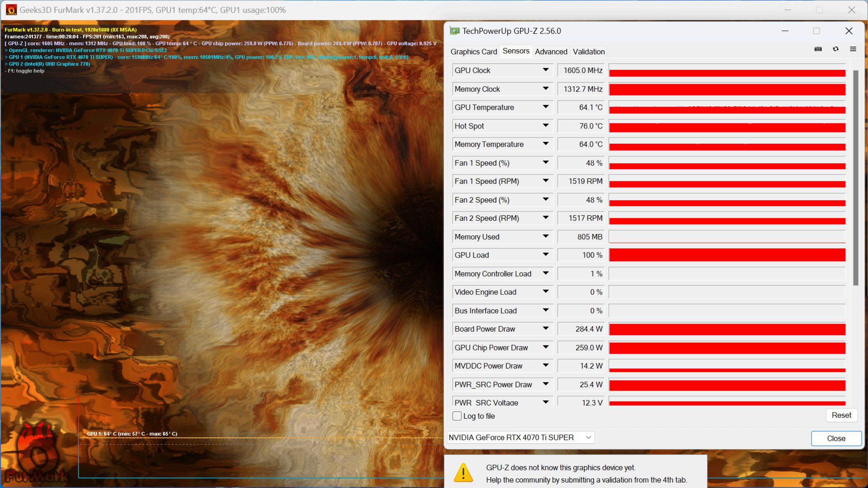Select the Validation tab
Screen dimensions: 868x488
pos(589,52)
